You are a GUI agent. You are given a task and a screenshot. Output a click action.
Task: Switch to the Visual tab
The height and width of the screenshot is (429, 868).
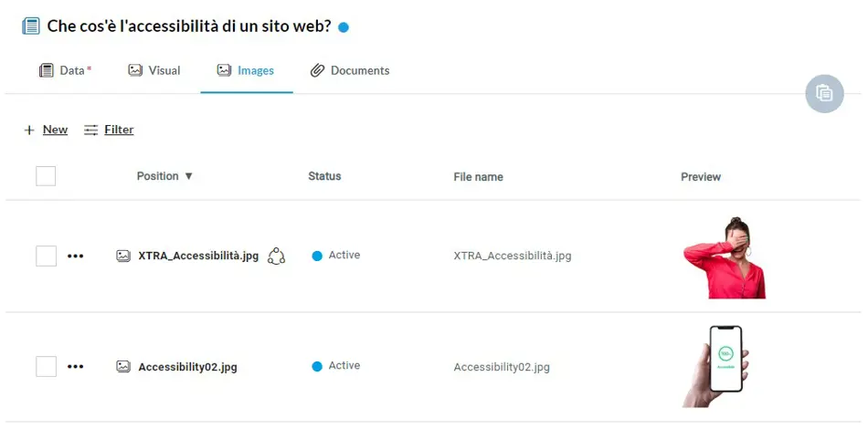tap(153, 70)
